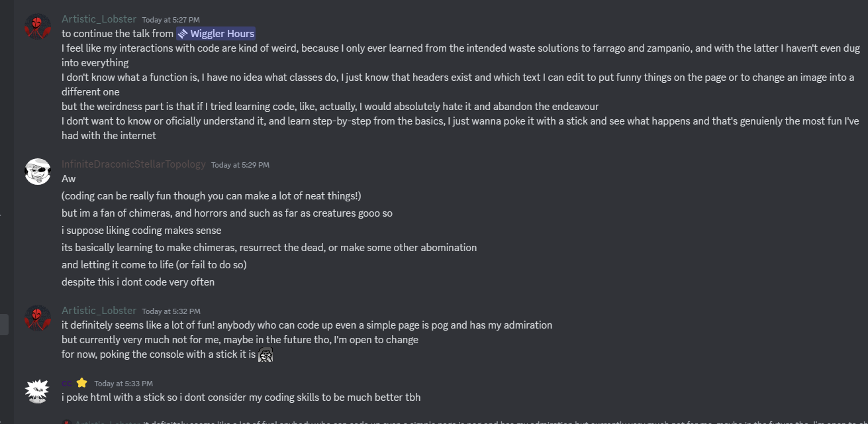Click the Artistic_Lobster username at 5:27 PM

(99, 19)
